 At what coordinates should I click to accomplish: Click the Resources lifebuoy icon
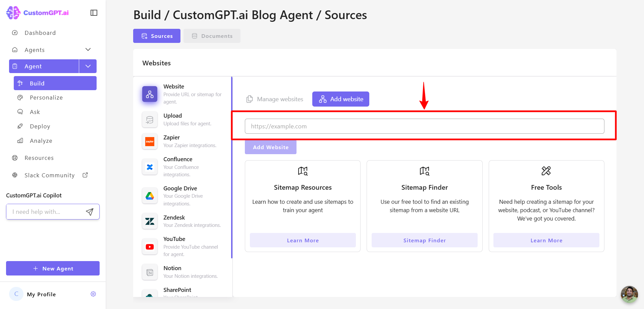[x=15, y=158]
